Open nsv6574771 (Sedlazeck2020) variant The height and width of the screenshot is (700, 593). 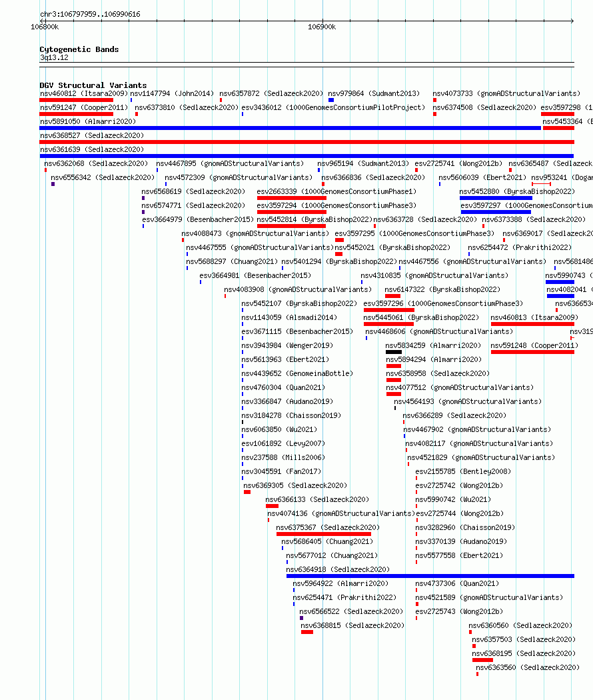[x=193, y=206]
